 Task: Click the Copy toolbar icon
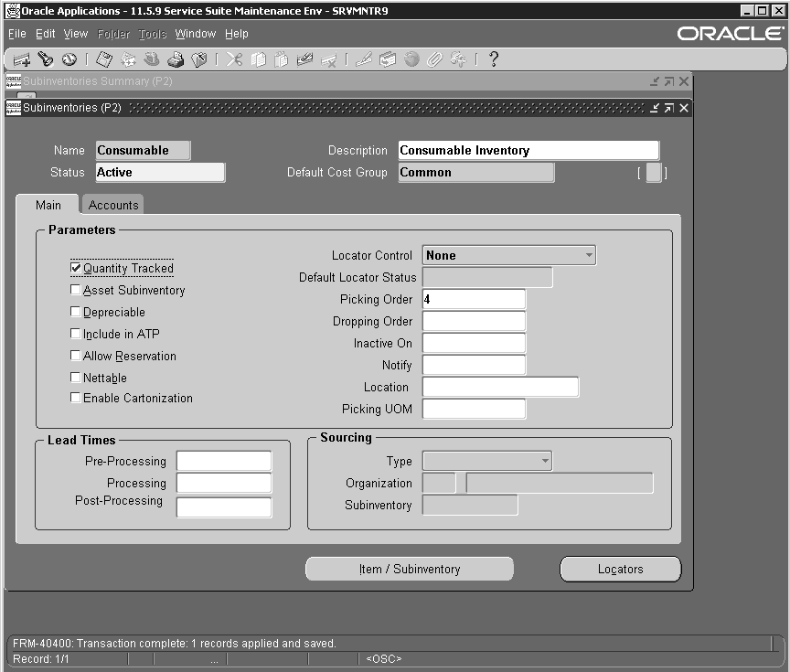point(258,59)
